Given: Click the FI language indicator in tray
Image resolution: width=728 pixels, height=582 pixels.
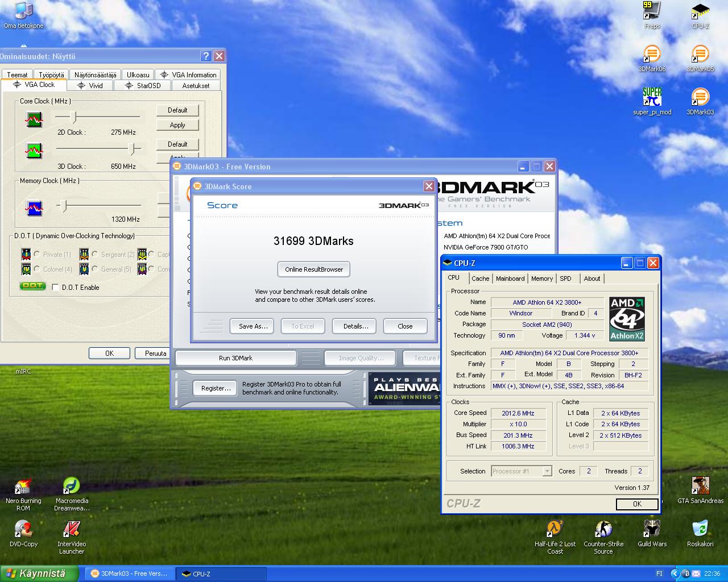Looking at the screenshot, I should click(x=659, y=574).
